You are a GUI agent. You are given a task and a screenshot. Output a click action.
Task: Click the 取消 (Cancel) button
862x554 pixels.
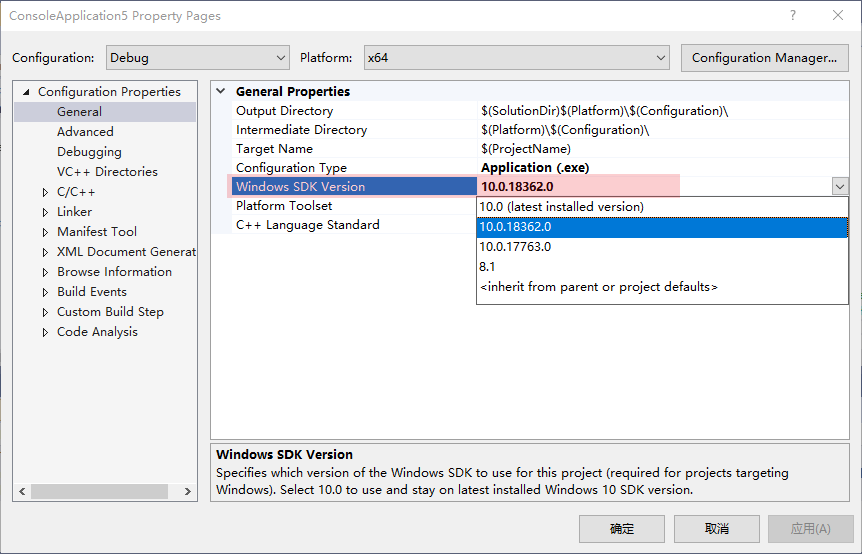point(716,528)
